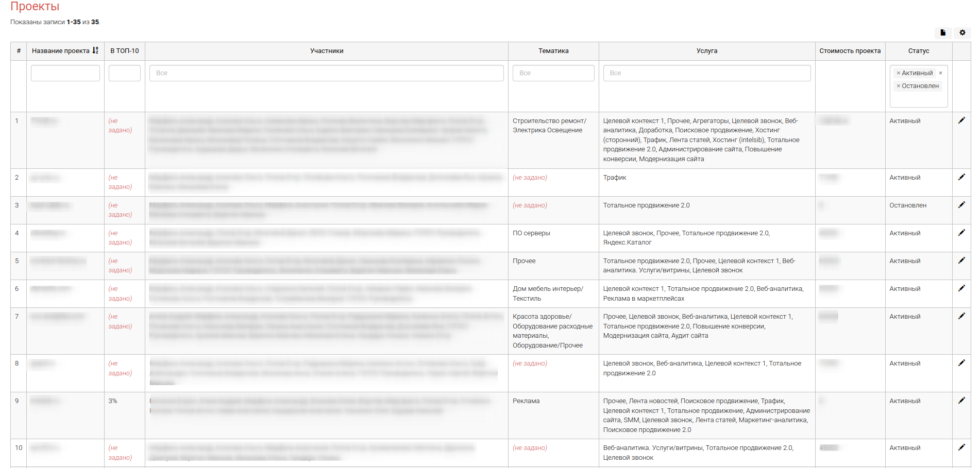This screenshot has height=468, width=980.
Task: Edit project row 1 with pencil icon
Action: click(x=961, y=120)
